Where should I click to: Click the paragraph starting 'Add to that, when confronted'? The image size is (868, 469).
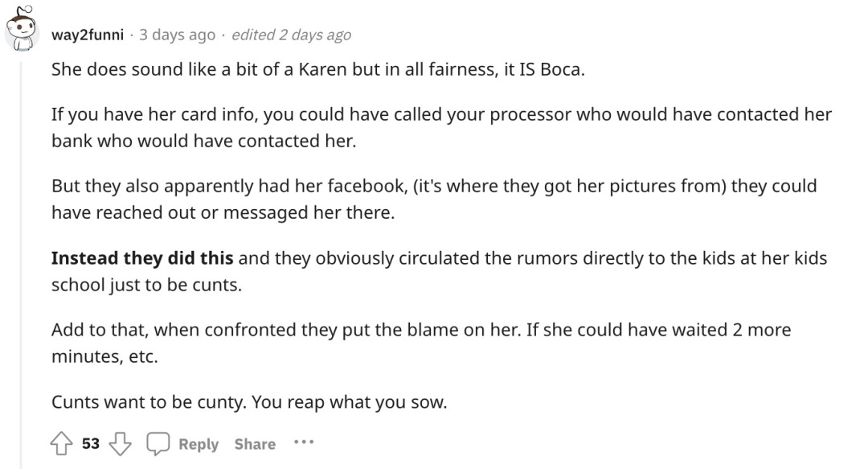[421, 343]
